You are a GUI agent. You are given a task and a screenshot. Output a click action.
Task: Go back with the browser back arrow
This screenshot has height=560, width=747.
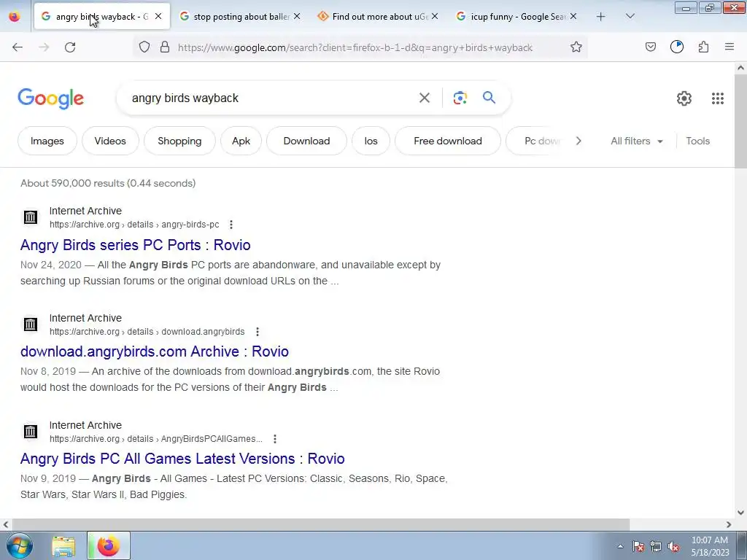tap(18, 47)
